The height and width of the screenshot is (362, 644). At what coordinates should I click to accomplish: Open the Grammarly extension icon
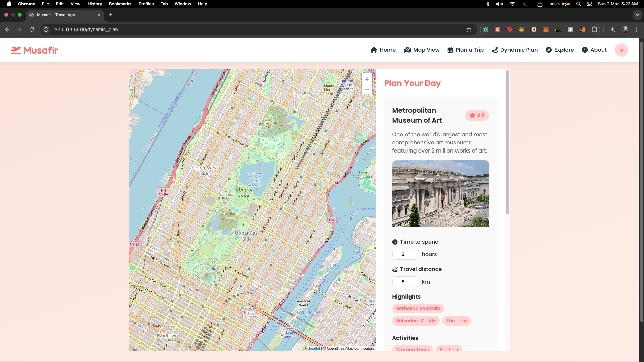[x=485, y=29]
